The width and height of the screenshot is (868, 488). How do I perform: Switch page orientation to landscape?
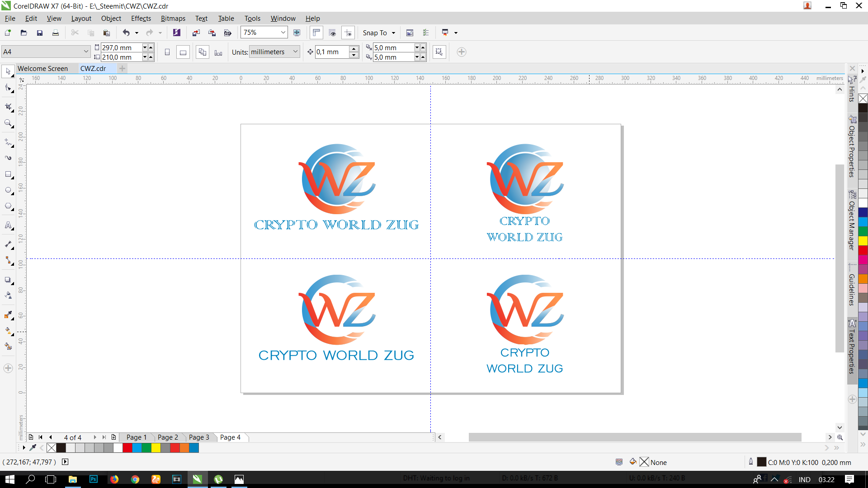pos(183,52)
